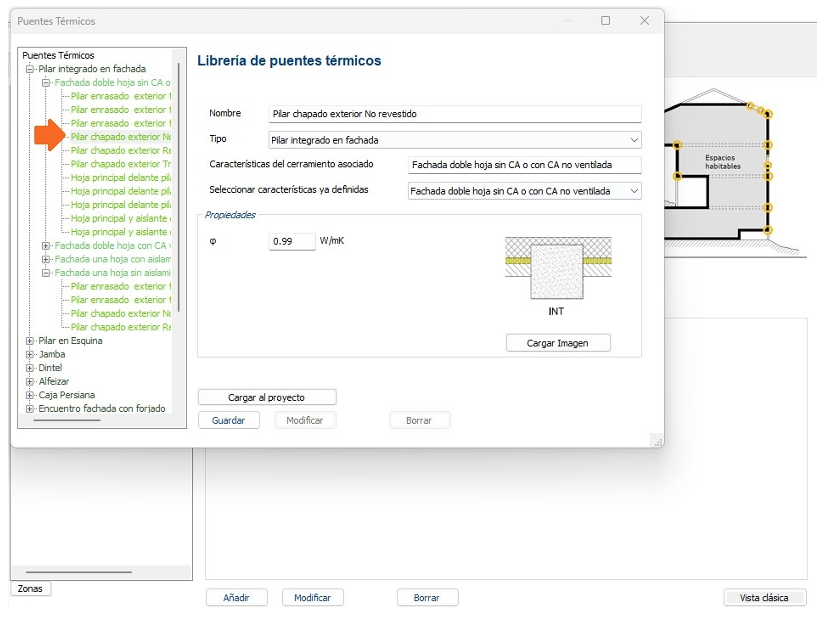825x624 pixels.
Task: Select the Pilar chapado exterior Tr item
Action: (120, 164)
